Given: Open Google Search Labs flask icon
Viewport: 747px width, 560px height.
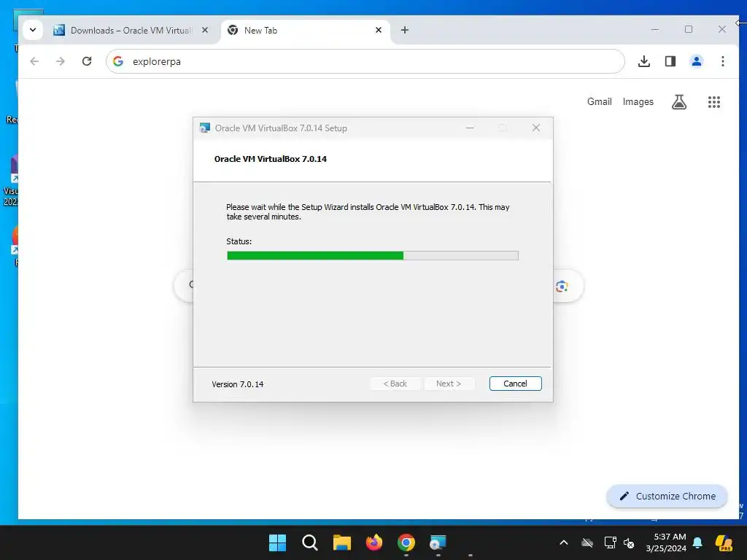Looking at the screenshot, I should pos(679,102).
